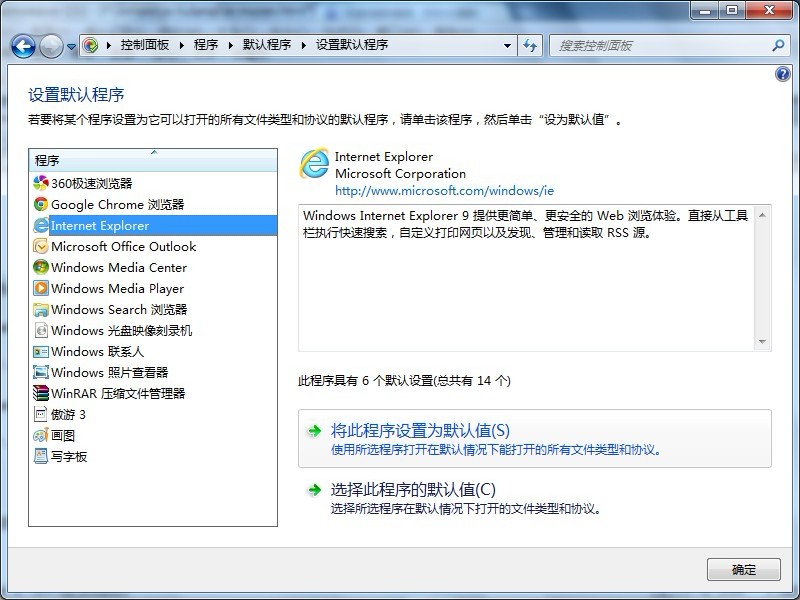This screenshot has height=600, width=800.
Task: Click the 360极速浏览器 icon in the list
Action: 41,183
